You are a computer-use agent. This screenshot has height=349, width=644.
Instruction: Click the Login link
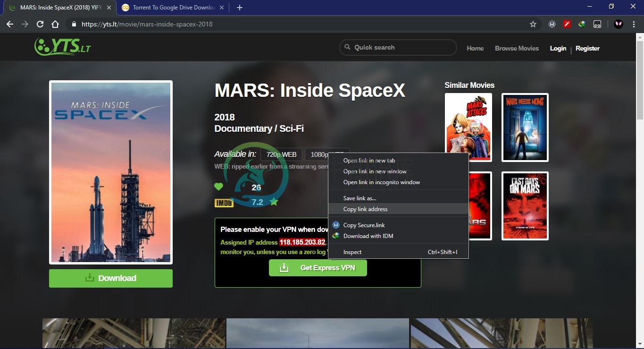pos(558,48)
